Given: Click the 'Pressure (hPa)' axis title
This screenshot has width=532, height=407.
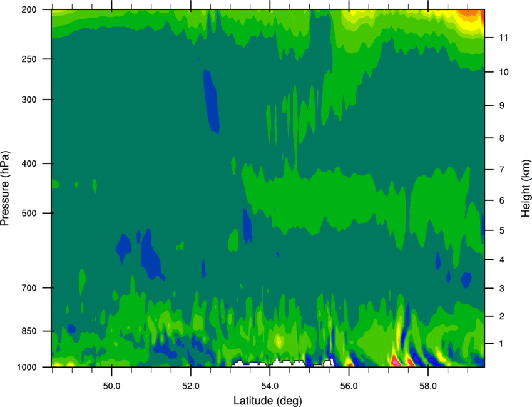Looking at the screenshot, I should tap(5, 188).
